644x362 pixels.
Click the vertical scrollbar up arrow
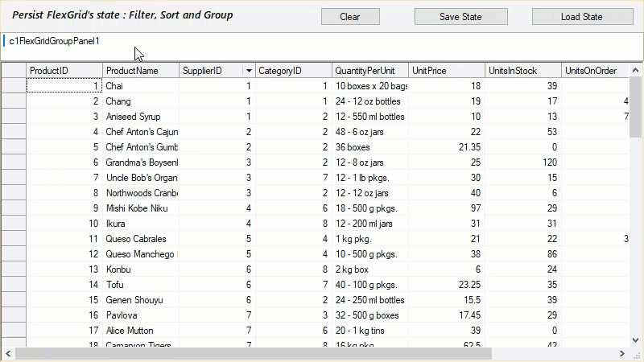636,69
